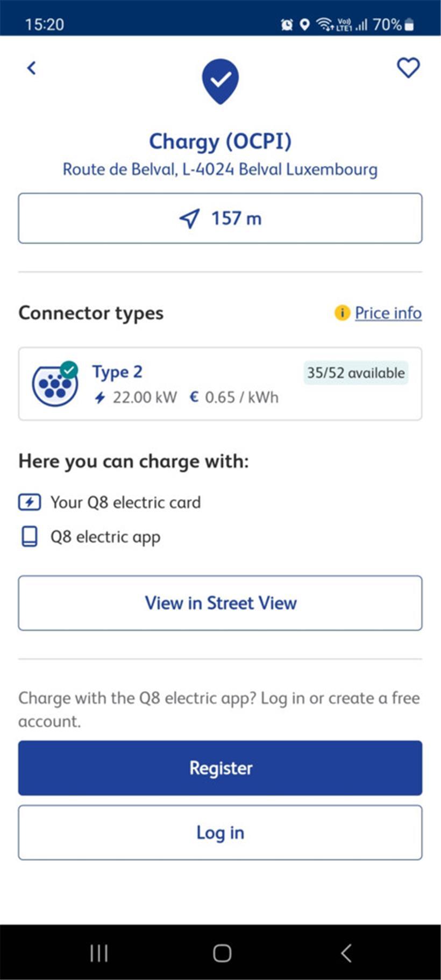Tap the back chevron at top left
The height and width of the screenshot is (980, 441).
point(32,68)
